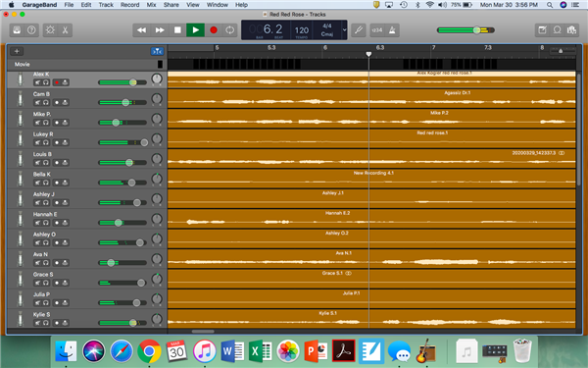Select the Agassiz Dr.1 audio region
588x368 pixels.
click(371, 99)
